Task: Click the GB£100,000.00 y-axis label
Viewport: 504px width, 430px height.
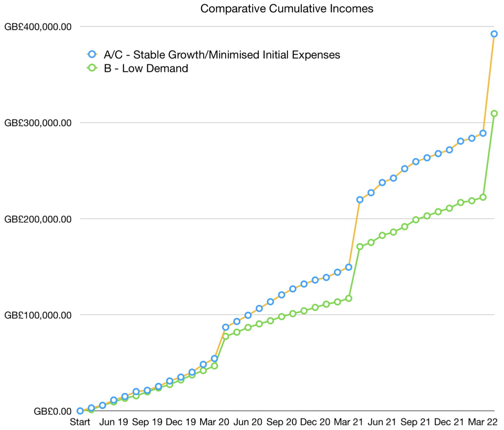Action: [x=38, y=315]
